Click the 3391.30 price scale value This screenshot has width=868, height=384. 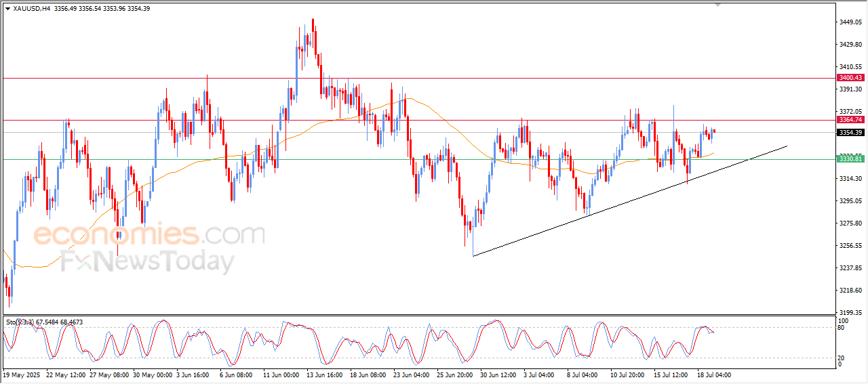click(x=851, y=89)
